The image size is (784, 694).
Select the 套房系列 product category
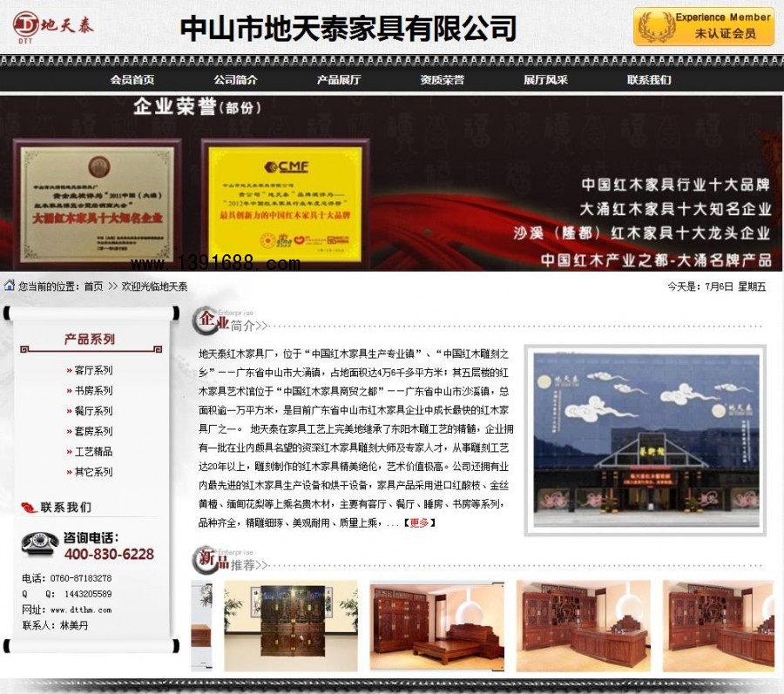(x=93, y=431)
